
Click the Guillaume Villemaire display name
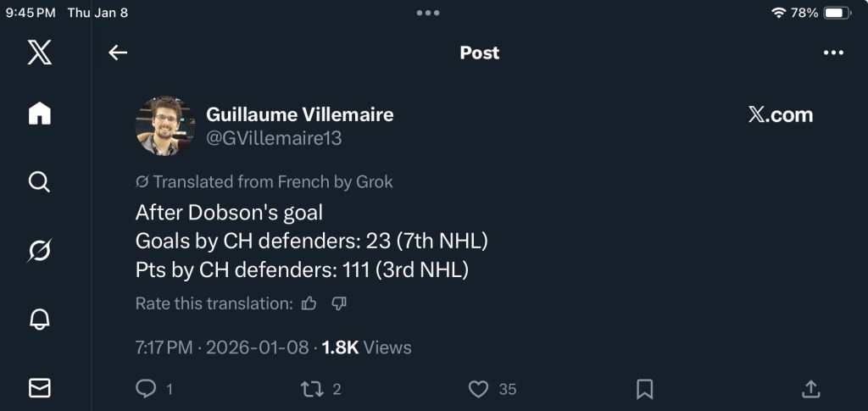click(300, 114)
